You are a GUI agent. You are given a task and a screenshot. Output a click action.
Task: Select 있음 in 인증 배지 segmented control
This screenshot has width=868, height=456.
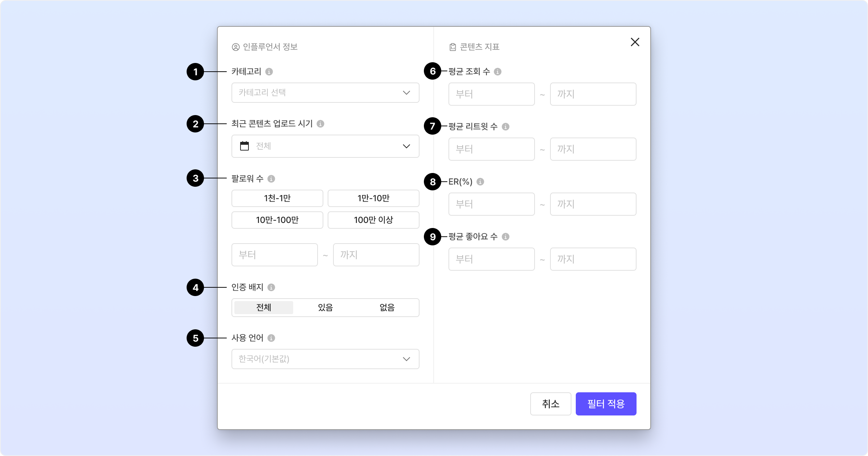click(325, 308)
